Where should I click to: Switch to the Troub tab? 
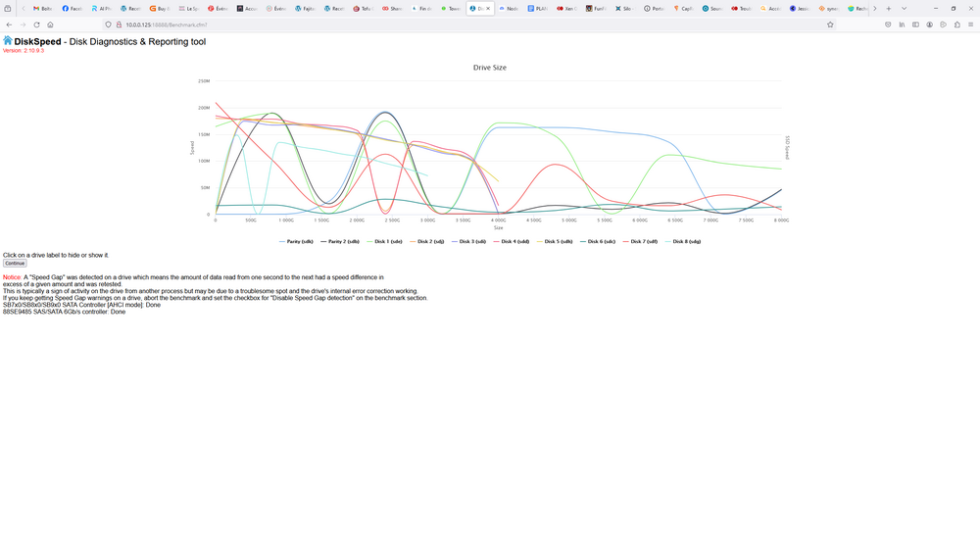pos(742,9)
